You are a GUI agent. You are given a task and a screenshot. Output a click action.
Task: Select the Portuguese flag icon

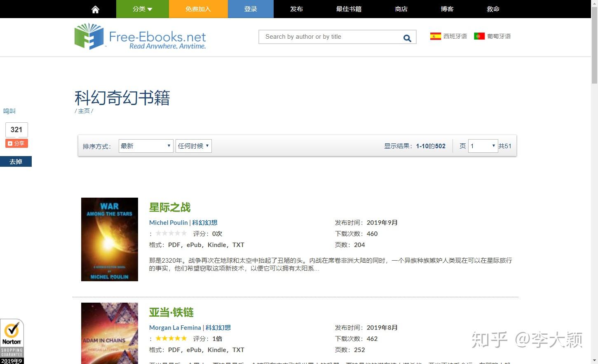click(479, 36)
